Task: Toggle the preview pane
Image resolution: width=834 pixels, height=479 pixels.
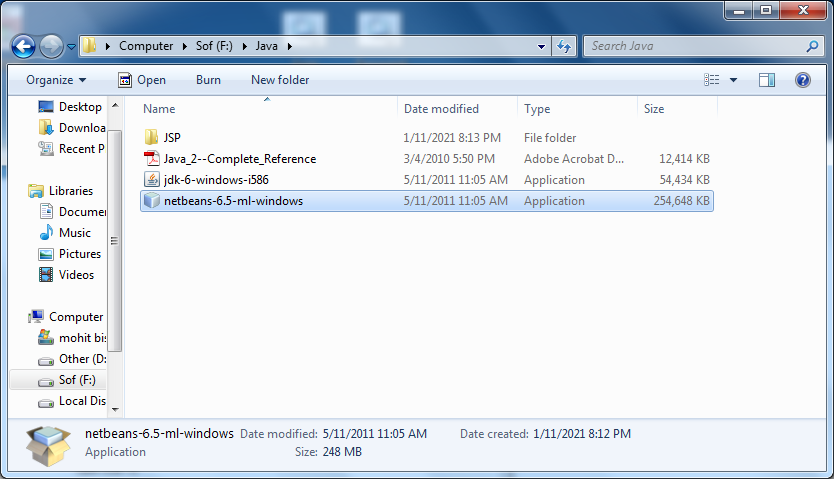Action: coord(767,80)
